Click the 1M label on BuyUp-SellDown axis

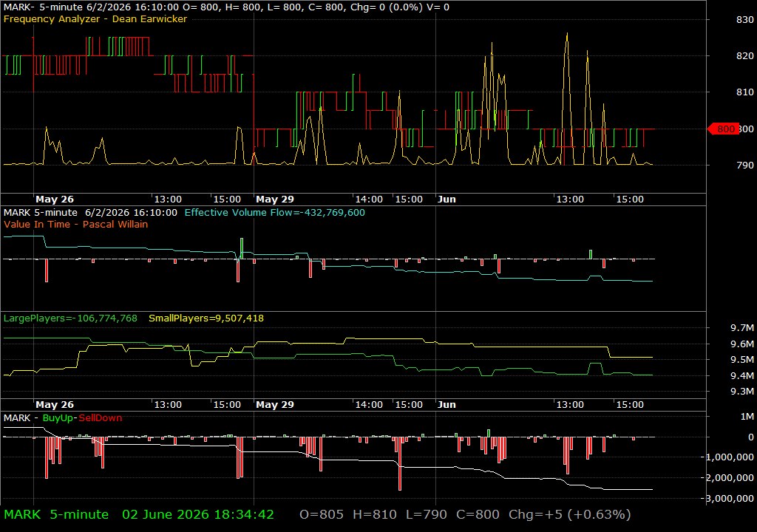(747, 417)
